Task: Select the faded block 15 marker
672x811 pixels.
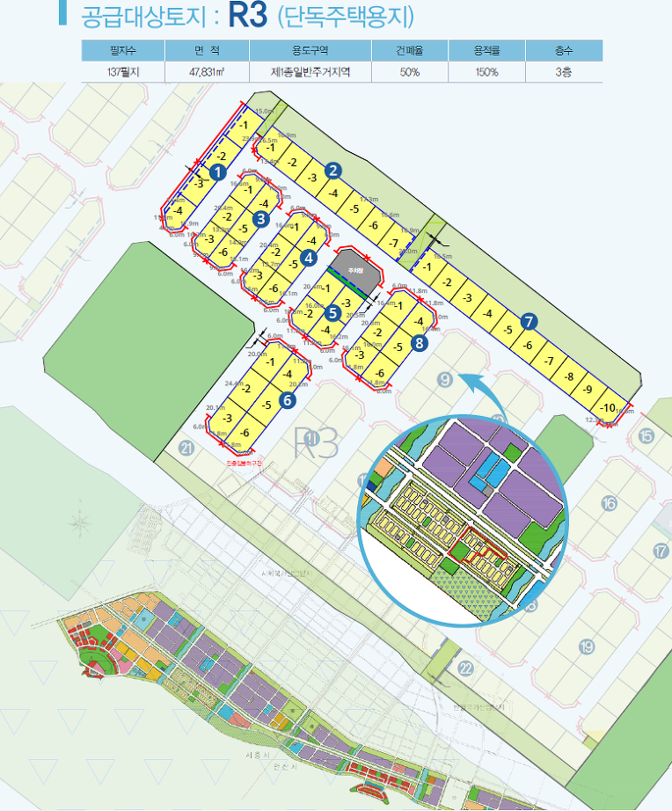Action: (x=646, y=436)
